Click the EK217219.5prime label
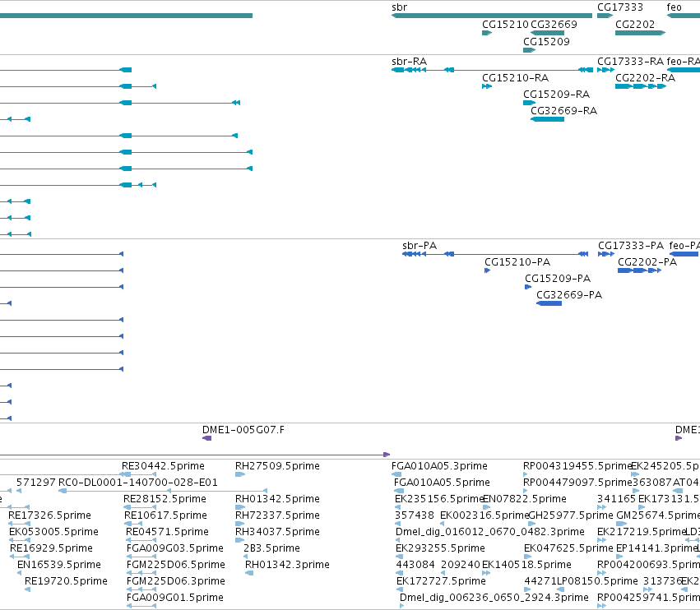Viewport: 700px width, 610px height. (641, 531)
